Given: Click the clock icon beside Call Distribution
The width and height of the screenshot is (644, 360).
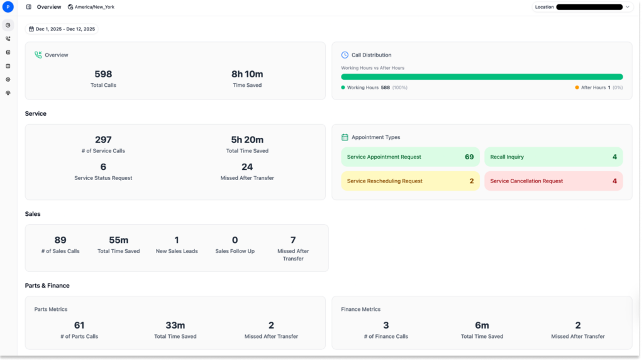Looking at the screenshot, I should (345, 55).
